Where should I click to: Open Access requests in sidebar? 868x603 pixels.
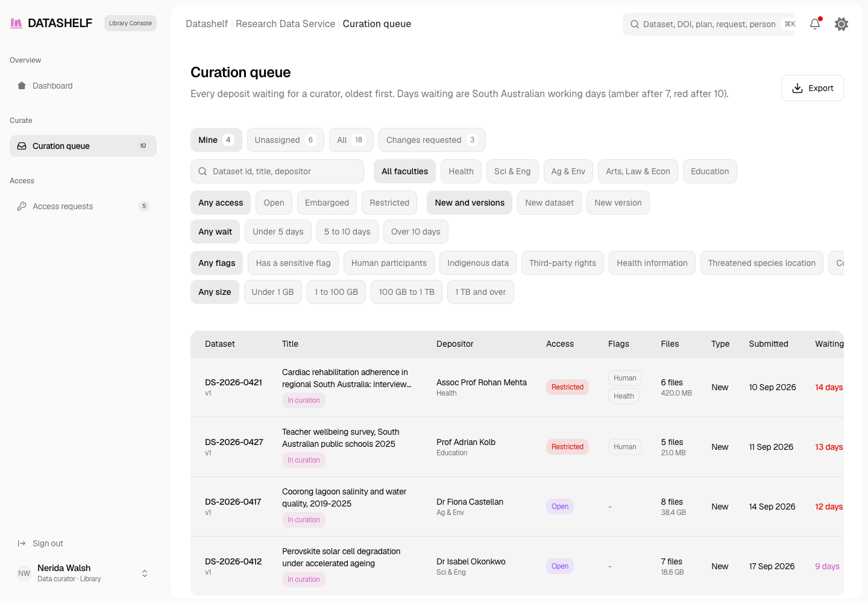click(x=83, y=206)
